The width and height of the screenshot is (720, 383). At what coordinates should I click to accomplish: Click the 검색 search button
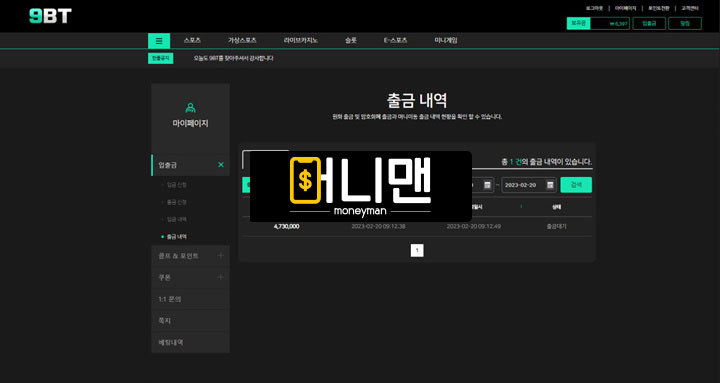(576, 185)
